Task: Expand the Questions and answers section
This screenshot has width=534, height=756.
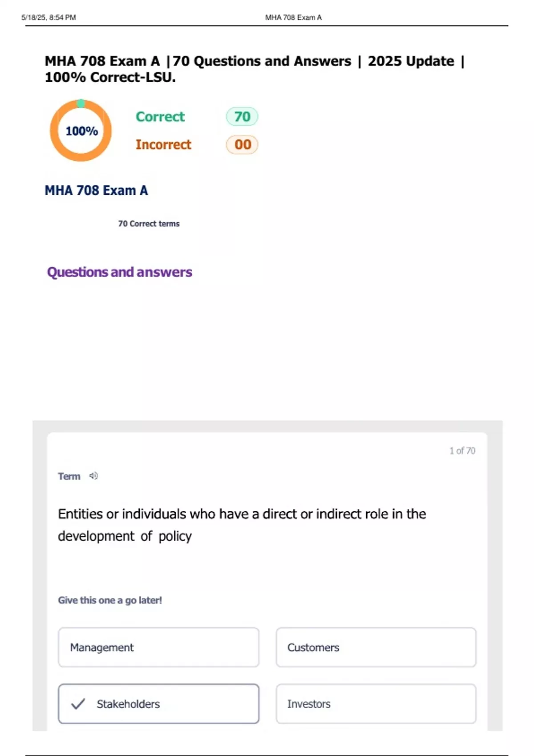Action: point(119,272)
